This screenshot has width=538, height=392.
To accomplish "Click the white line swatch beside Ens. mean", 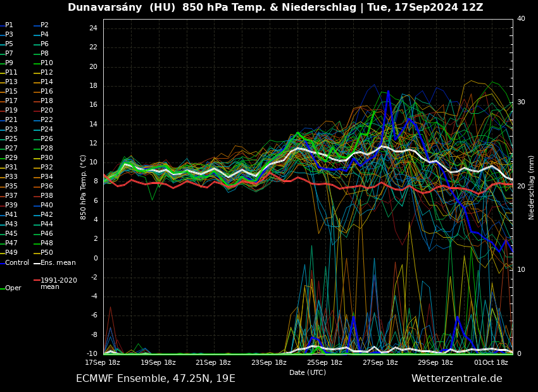I will tap(37, 263).
